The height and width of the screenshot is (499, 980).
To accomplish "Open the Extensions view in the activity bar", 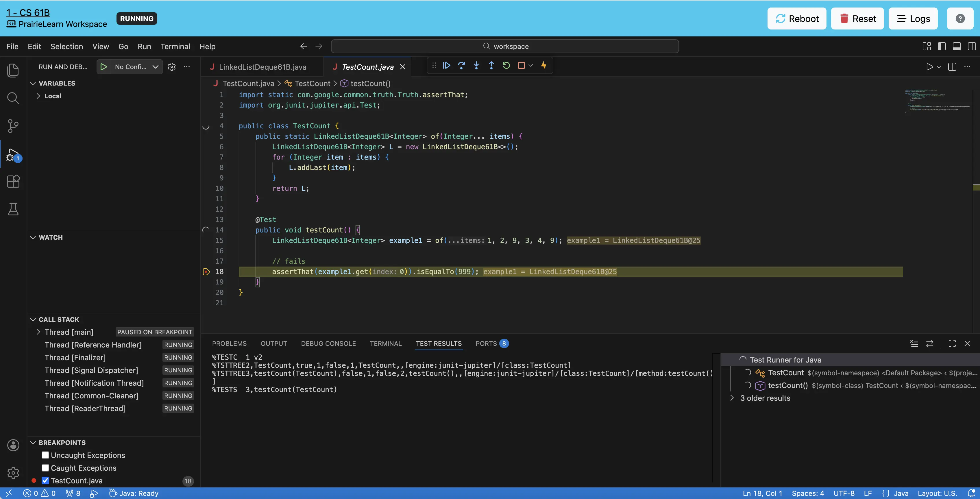I will pyautogui.click(x=13, y=182).
